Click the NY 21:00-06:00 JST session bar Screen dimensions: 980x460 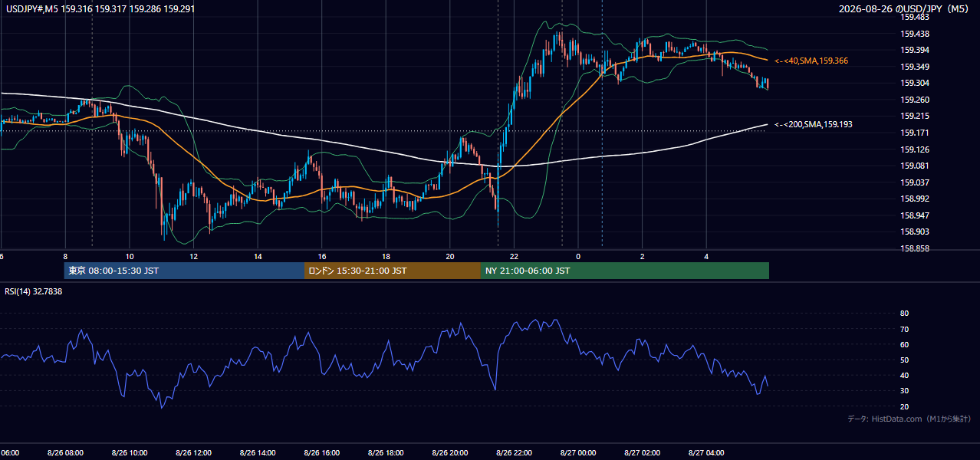coord(625,271)
